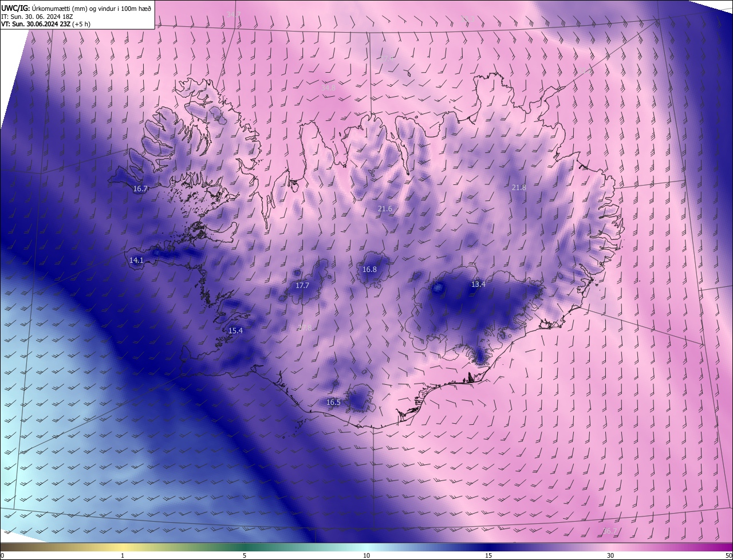
Task: Click the 17.7 value over the glacier
Action: (x=302, y=285)
